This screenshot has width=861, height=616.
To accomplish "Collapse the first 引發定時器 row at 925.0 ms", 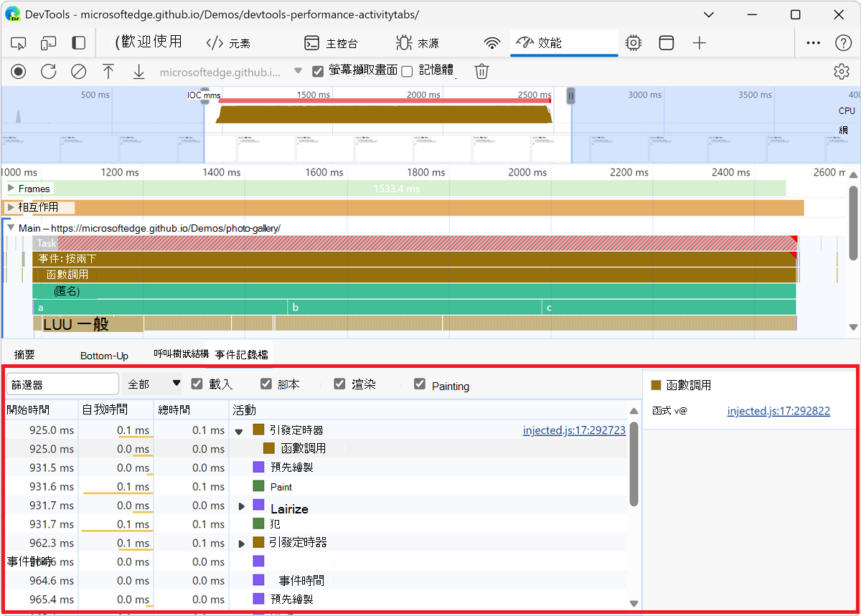I will (240, 431).
